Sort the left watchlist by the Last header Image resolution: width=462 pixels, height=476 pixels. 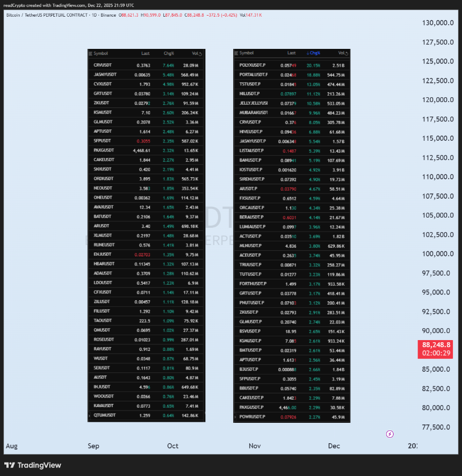tap(146, 53)
